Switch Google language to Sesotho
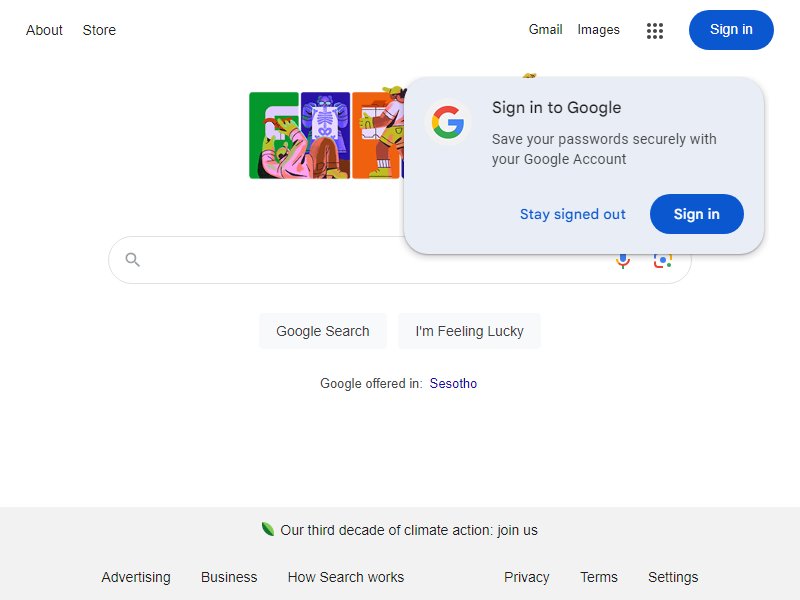The height and width of the screenshot is (600, 800). click(453, 383)
